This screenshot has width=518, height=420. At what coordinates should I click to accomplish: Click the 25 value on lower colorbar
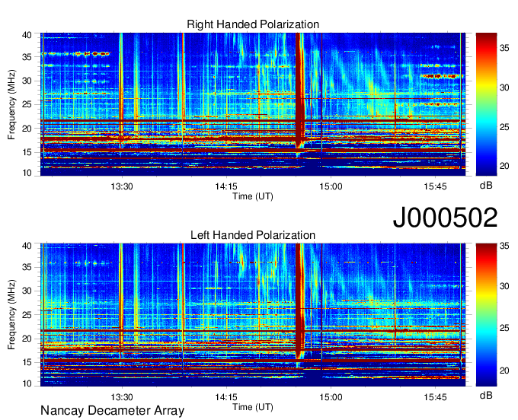tap(504, 328)
